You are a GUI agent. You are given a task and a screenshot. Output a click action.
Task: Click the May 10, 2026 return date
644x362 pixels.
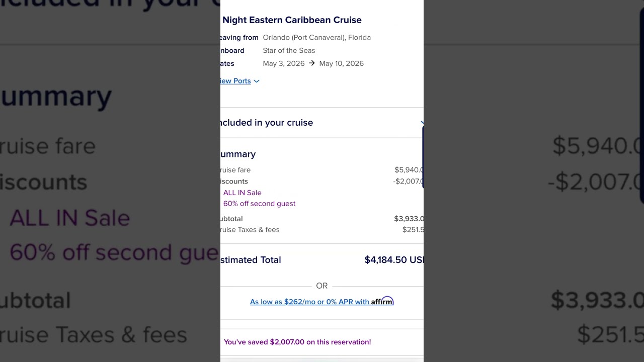(x=341, y=63)
